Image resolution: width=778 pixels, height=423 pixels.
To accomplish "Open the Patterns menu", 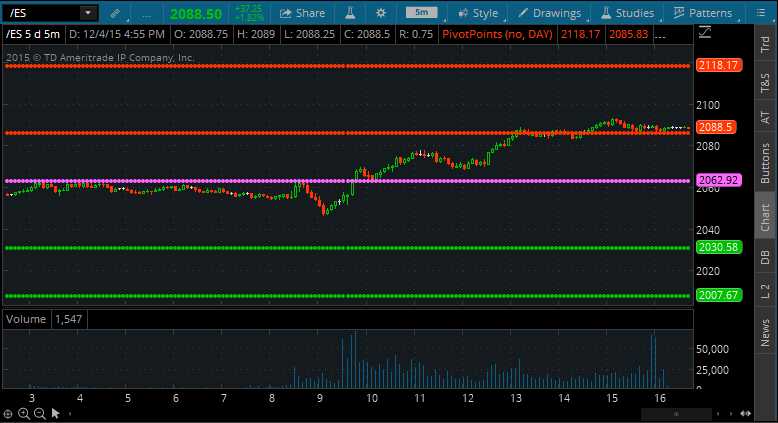I will [x=702, y=13].
